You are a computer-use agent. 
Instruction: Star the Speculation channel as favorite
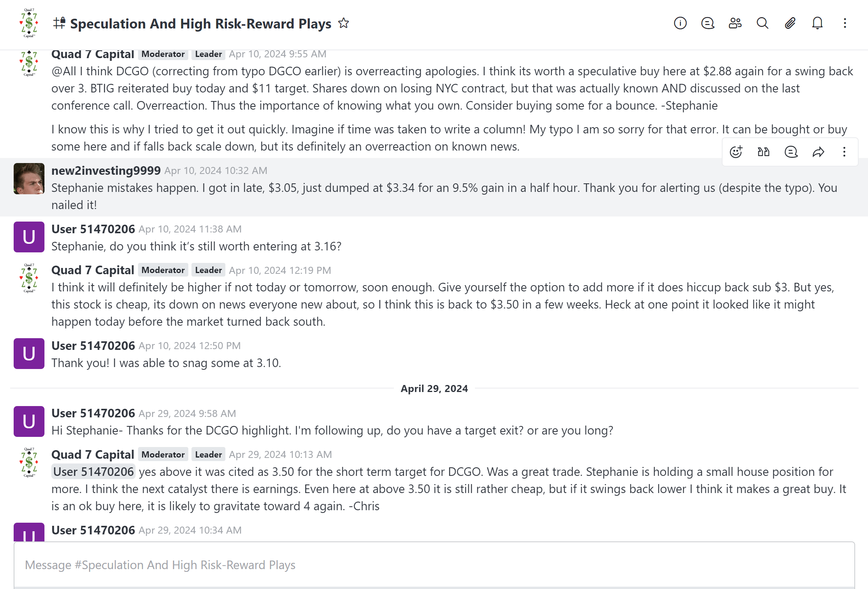tap(344, 23)
